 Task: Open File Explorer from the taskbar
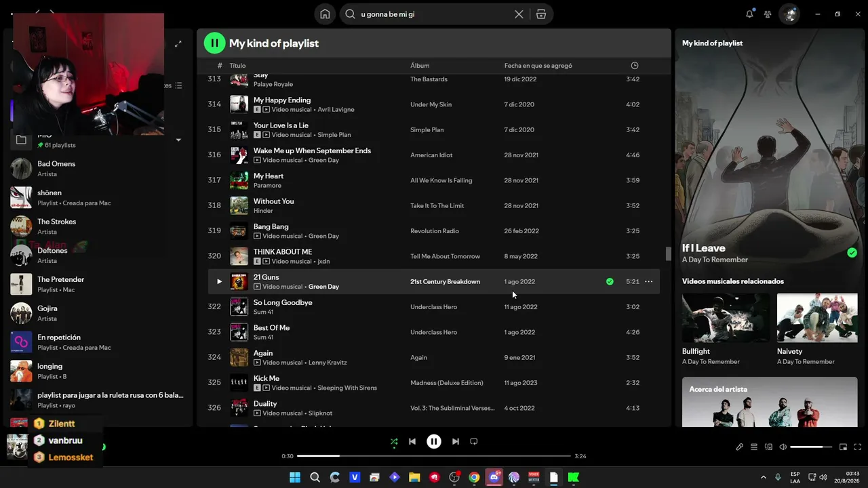414,477
